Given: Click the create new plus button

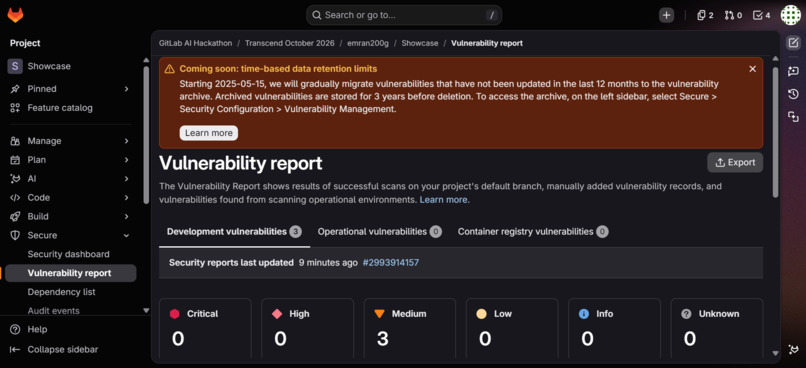Looking at the screenshot, I should pyautogui.click(x=666, y=15).
